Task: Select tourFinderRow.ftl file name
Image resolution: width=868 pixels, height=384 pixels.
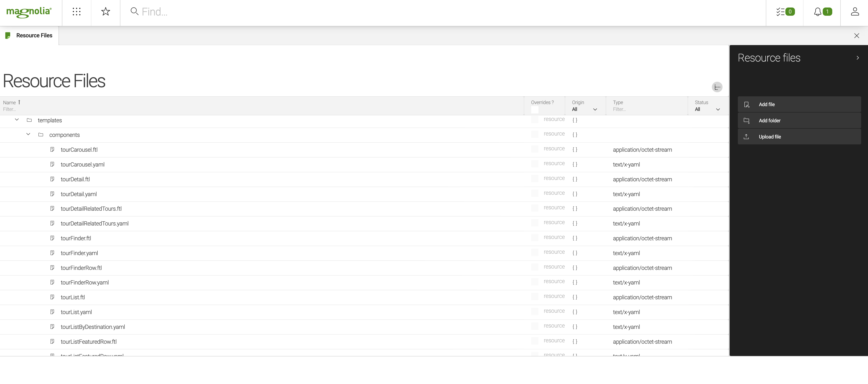Action: [x=81, y=268]
